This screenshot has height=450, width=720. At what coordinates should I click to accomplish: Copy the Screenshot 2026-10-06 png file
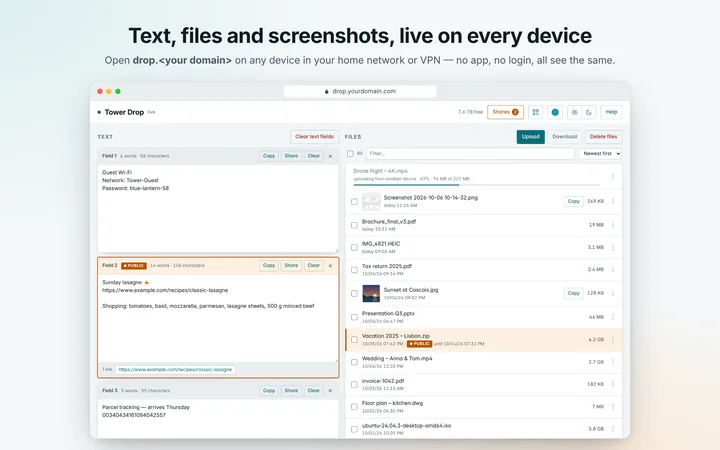click(574, 202)
